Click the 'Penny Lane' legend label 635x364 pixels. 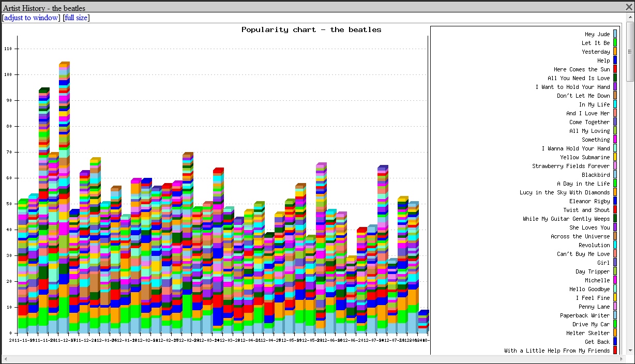click(x=594, y=307)
